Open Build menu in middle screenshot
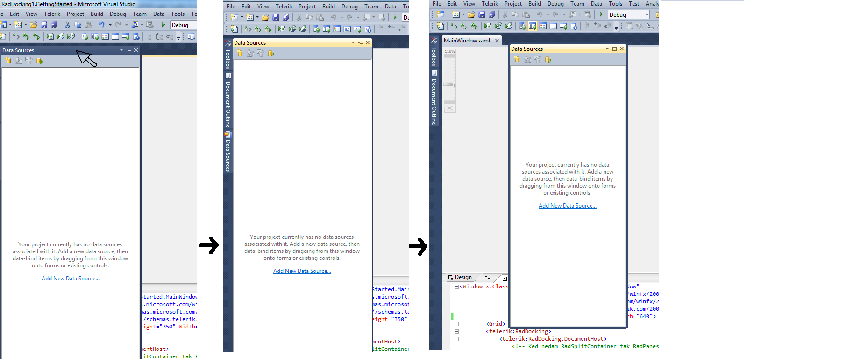This screenshot has width=868, height=363. [x=328, y=7]
